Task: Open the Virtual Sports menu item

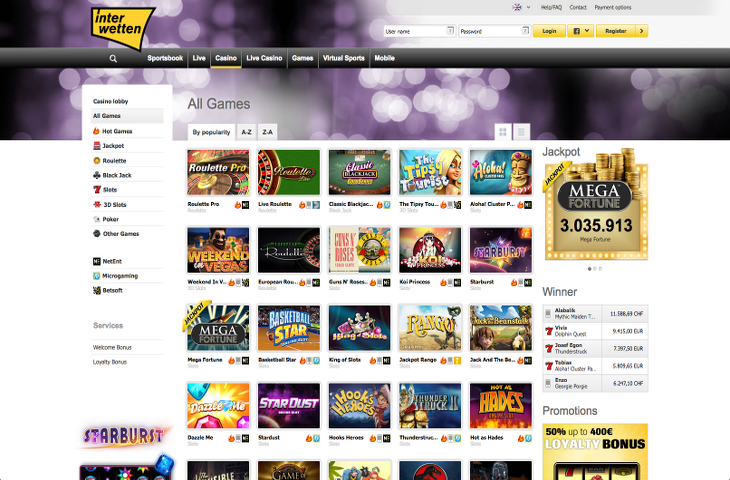Action: coord(344,58)
